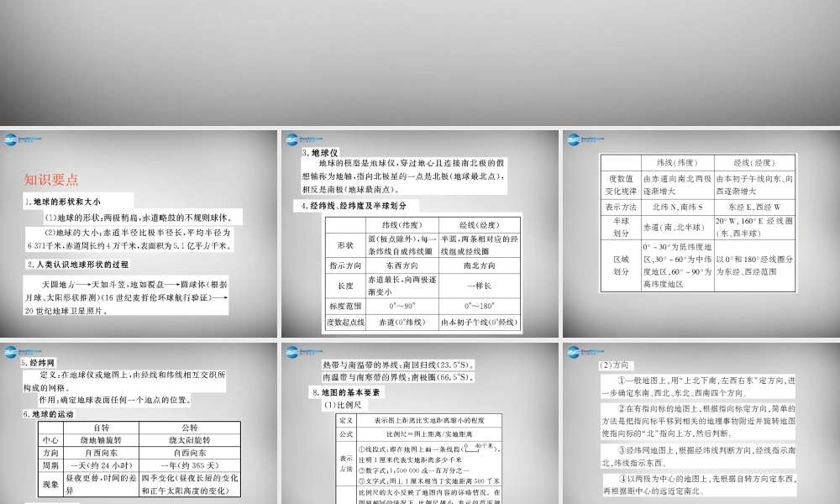Click the 区域划分 row label

point(621,265)
